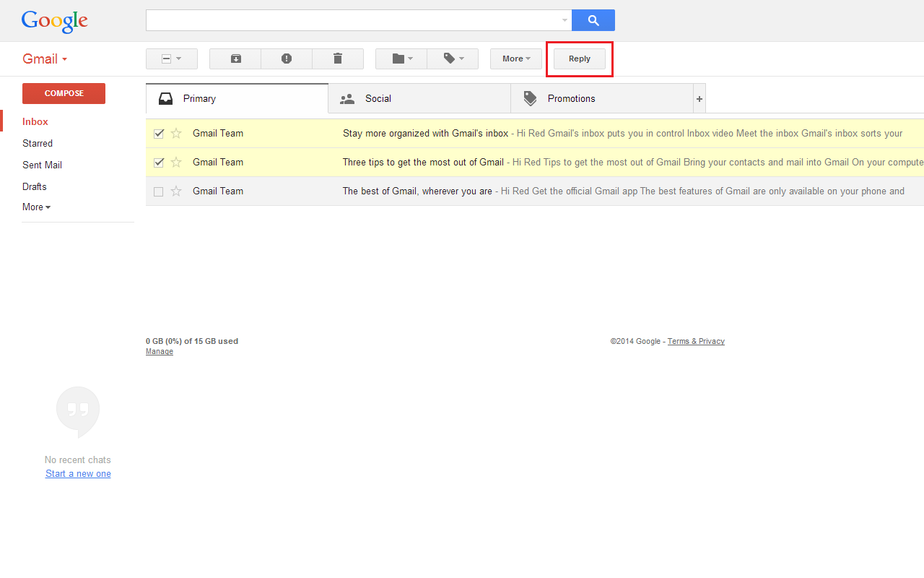
Task: Click the red COMPOSE button
Action: coord(64,93)
